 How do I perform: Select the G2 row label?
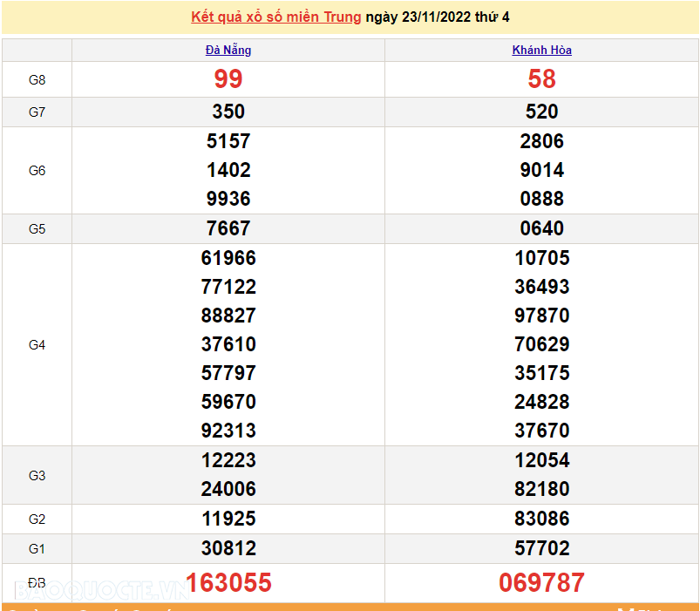pos(36,519)
